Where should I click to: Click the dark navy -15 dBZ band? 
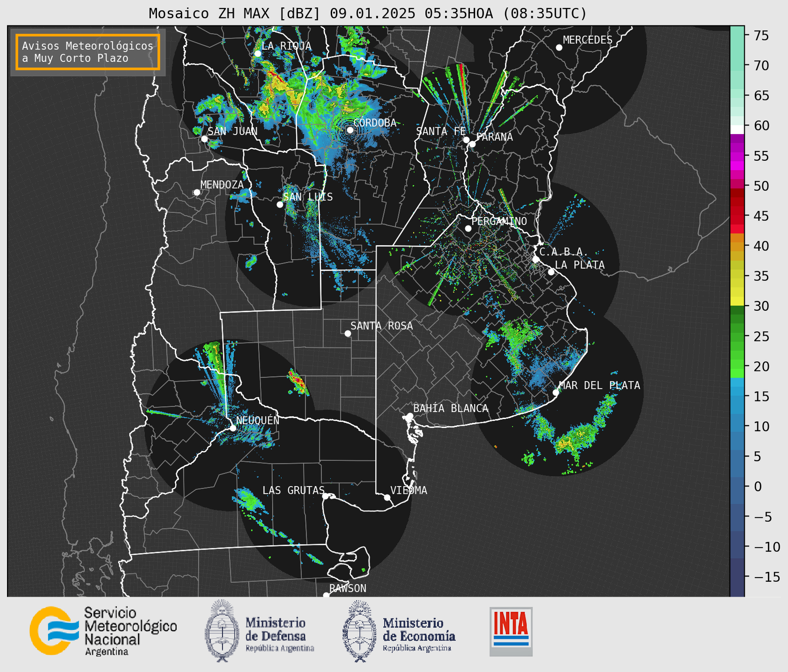pyautogui.click(x=737, y=578)
